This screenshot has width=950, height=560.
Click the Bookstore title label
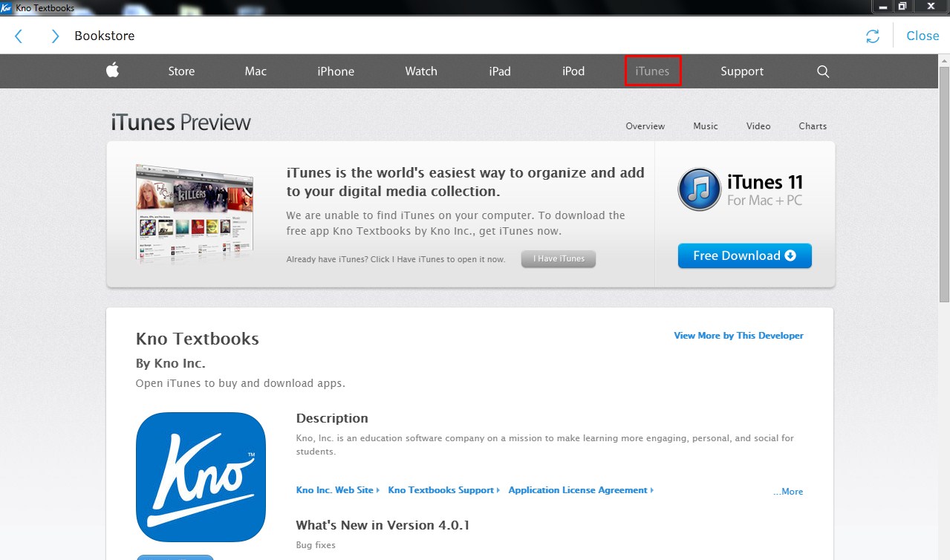(105, 36)
